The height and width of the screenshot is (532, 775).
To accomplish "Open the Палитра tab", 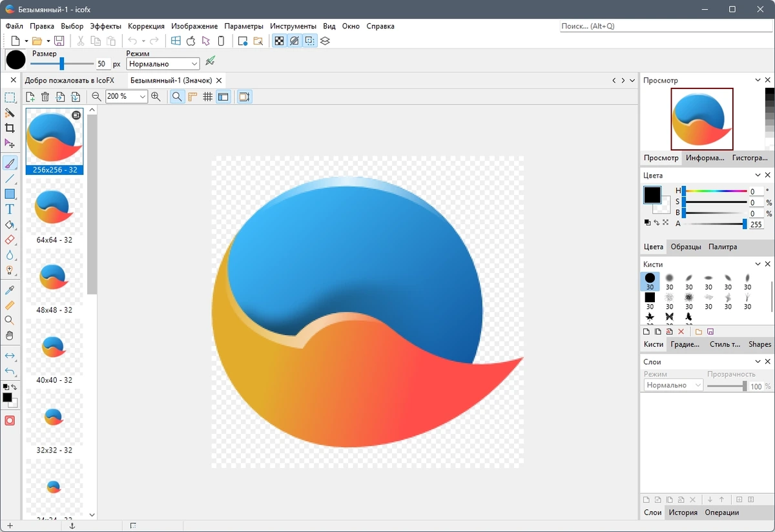I will 723,247.
